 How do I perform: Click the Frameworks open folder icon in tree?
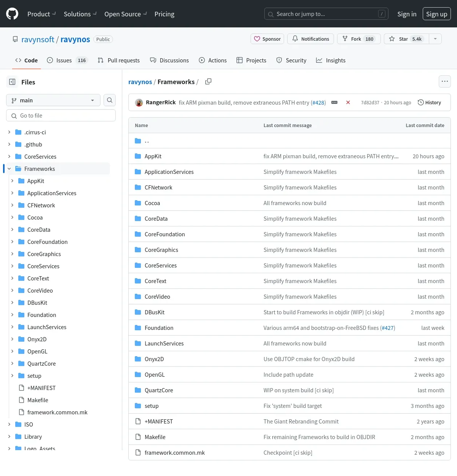click(18, 169)
